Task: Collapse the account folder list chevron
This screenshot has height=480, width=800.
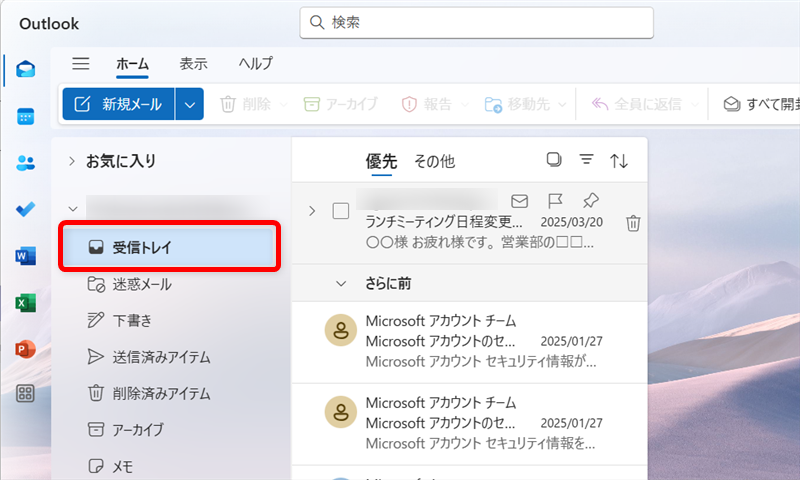Action: tap(73, 209)
